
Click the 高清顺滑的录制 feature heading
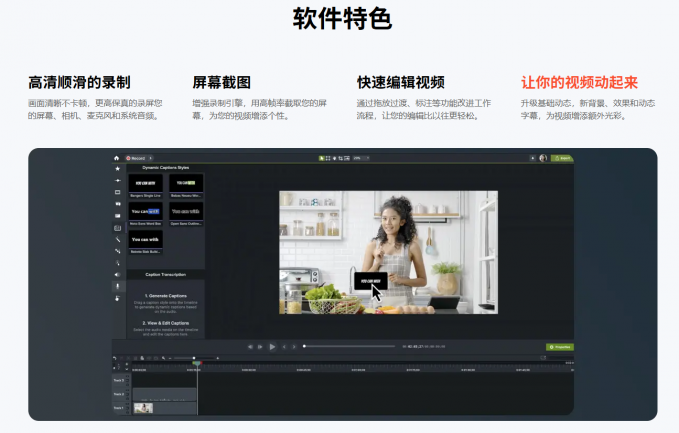[x=79, y=82]
